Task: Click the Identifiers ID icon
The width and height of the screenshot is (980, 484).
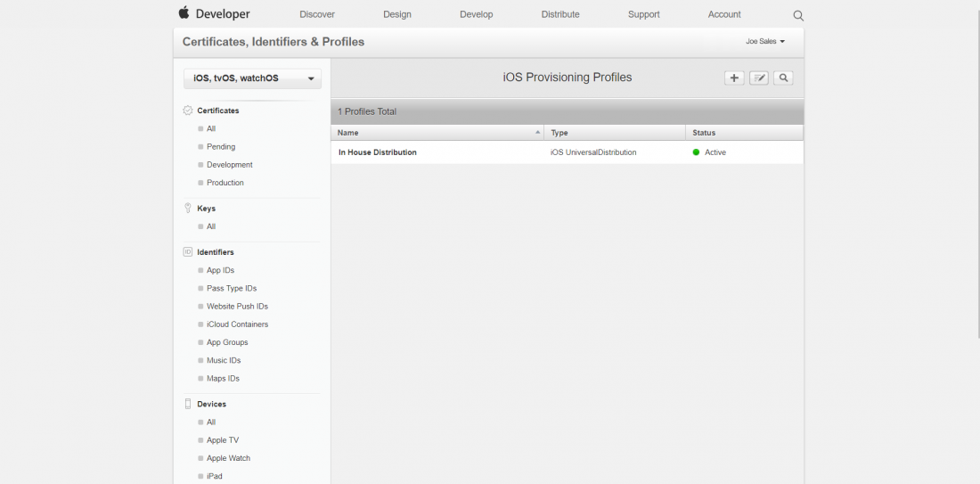Action: tap(187, 252)
